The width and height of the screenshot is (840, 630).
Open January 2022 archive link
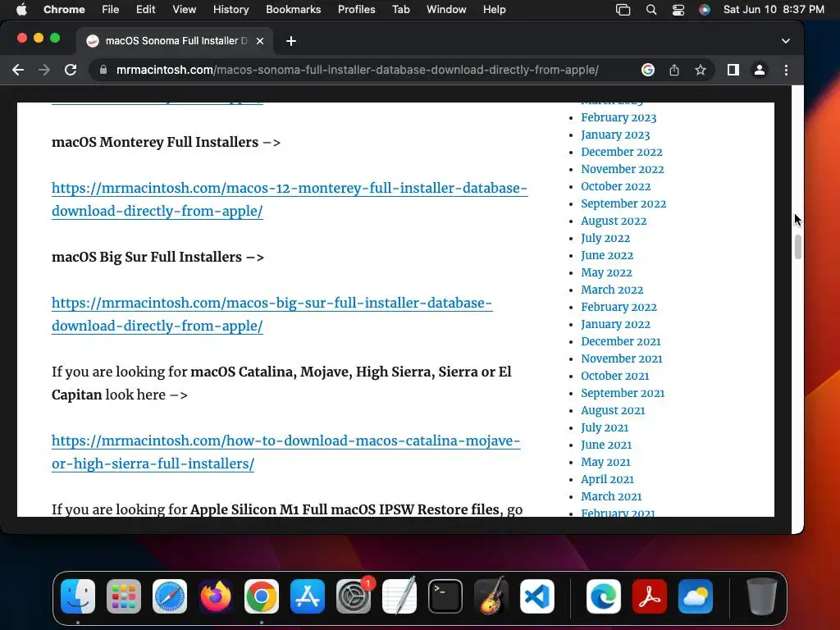[615, 324]
